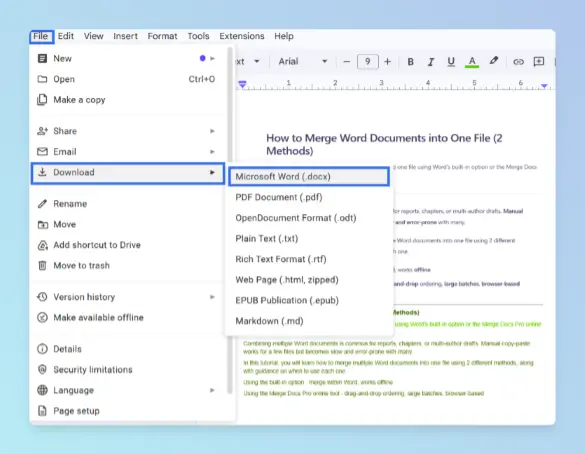
Task: Click the right indent marker on ruler
Action: point(544,86)
